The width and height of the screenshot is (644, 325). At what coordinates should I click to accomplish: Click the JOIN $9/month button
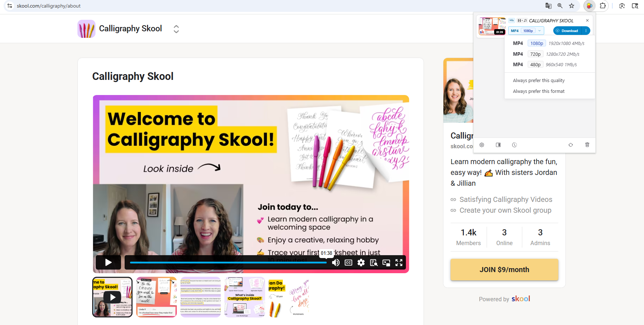tap(504, 270)
